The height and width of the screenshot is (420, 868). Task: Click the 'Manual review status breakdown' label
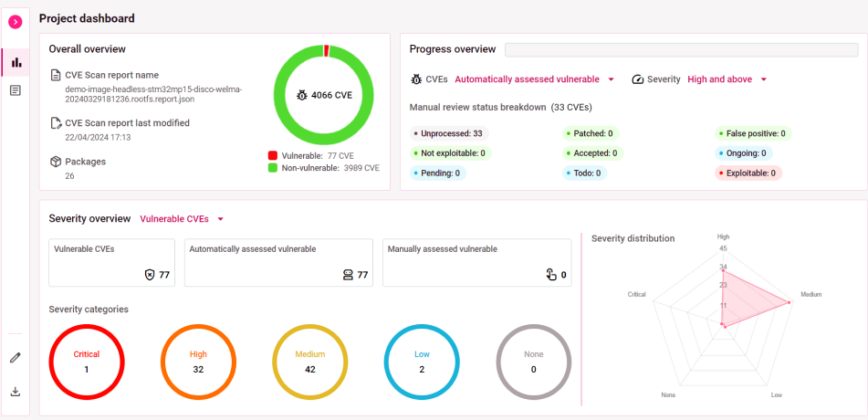477,107
